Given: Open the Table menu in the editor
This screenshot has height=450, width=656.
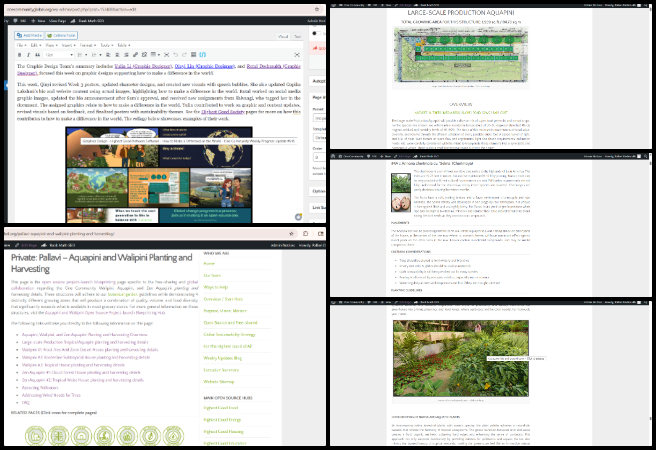Looking at the screenshot, I should [123, 45].
